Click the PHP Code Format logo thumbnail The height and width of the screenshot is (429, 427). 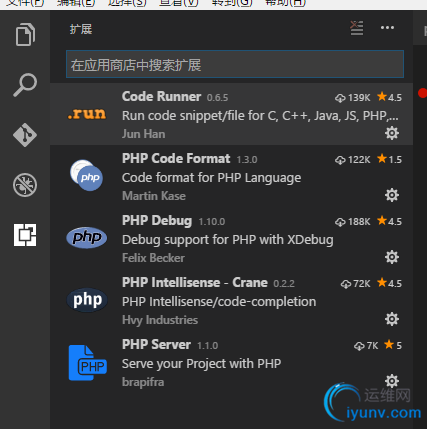pos(87,175)
